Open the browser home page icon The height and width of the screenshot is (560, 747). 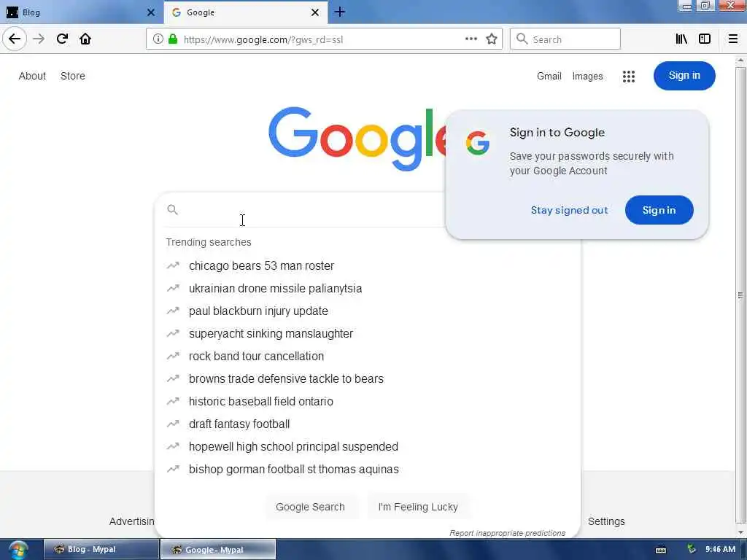pos(85,39)
